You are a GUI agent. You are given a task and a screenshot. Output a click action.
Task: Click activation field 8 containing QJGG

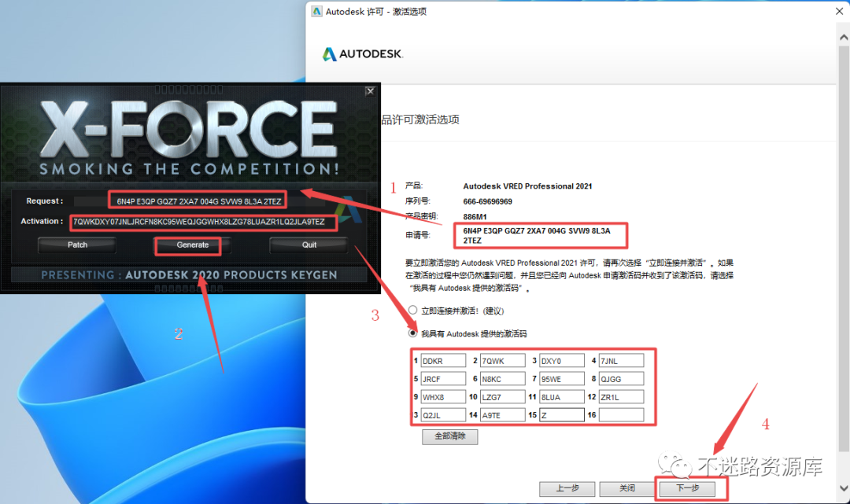(621, 379)
